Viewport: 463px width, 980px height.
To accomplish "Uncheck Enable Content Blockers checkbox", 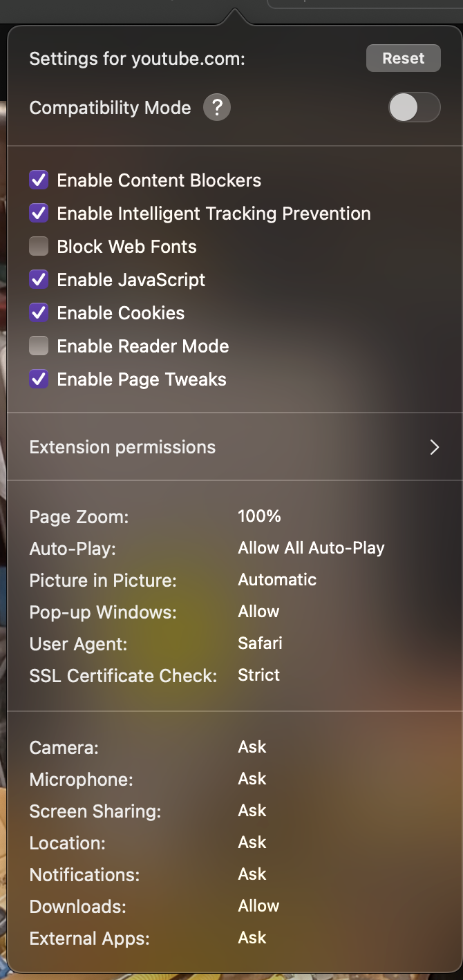I will pos(39,180).
